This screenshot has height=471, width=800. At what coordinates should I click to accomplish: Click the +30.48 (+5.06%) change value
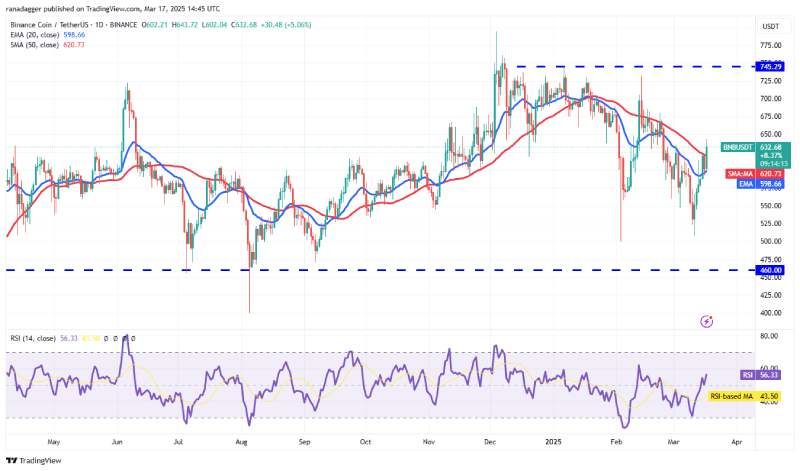[285, 25]
